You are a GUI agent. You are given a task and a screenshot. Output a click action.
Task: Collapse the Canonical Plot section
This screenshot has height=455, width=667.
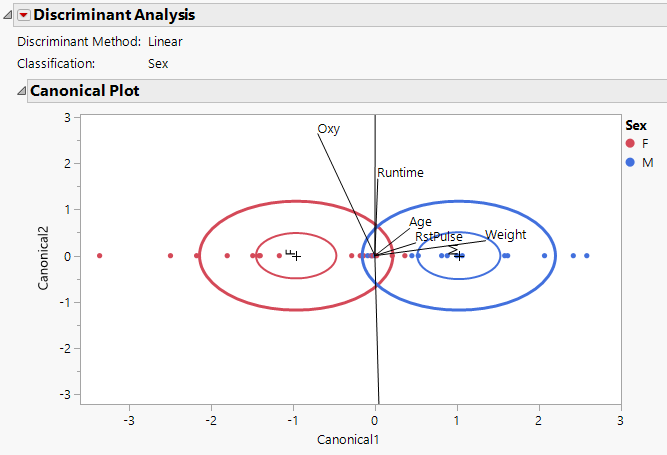coord(21,91)
